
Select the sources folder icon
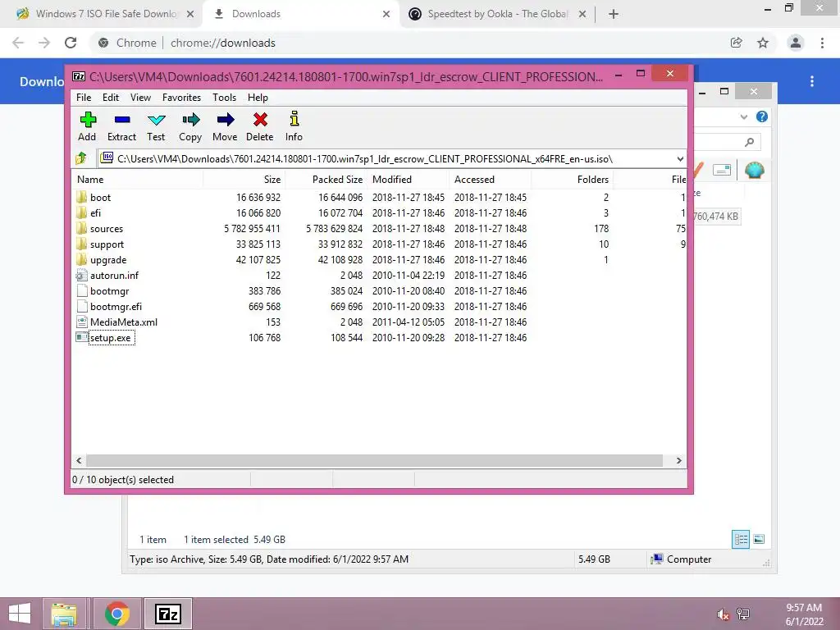[x=81, y=228]
